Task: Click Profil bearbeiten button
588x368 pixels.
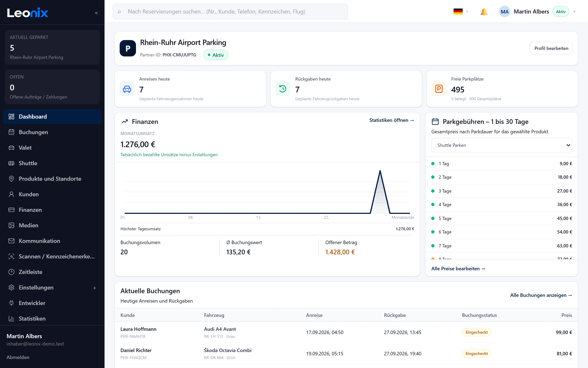Action: (x=551, y=48)
